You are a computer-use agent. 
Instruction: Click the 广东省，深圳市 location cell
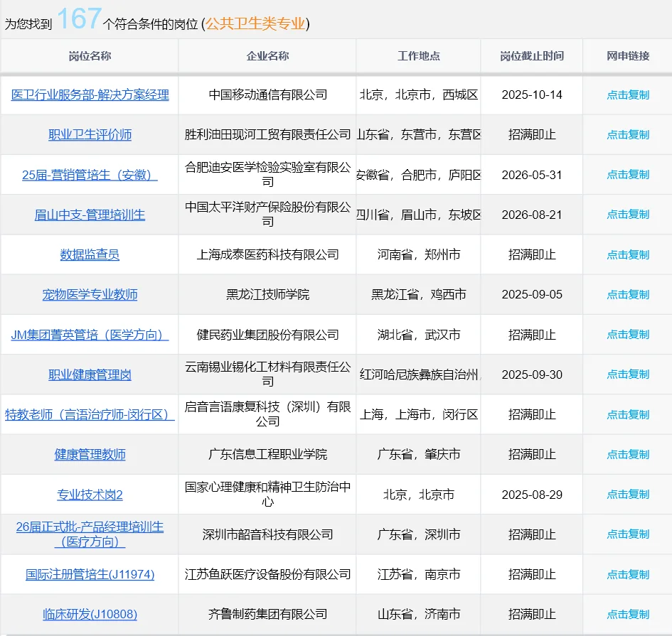(x=419, y=534)
